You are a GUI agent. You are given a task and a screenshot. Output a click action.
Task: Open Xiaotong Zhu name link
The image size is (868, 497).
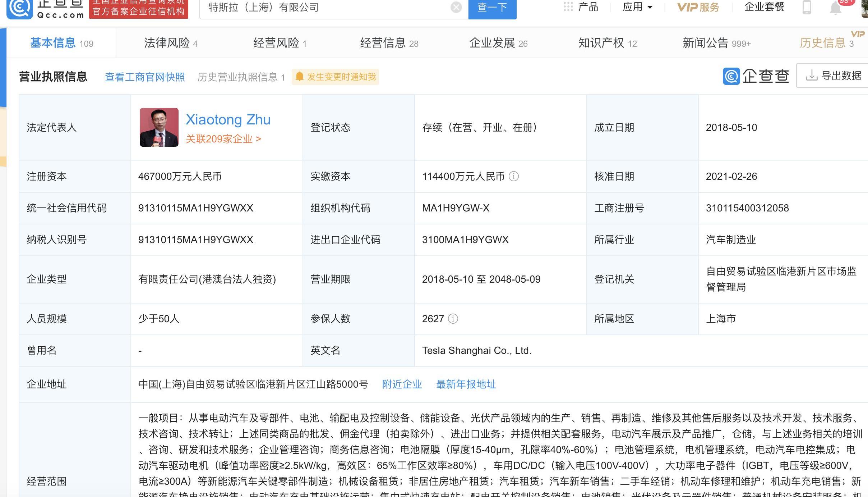tap(228, 120)
